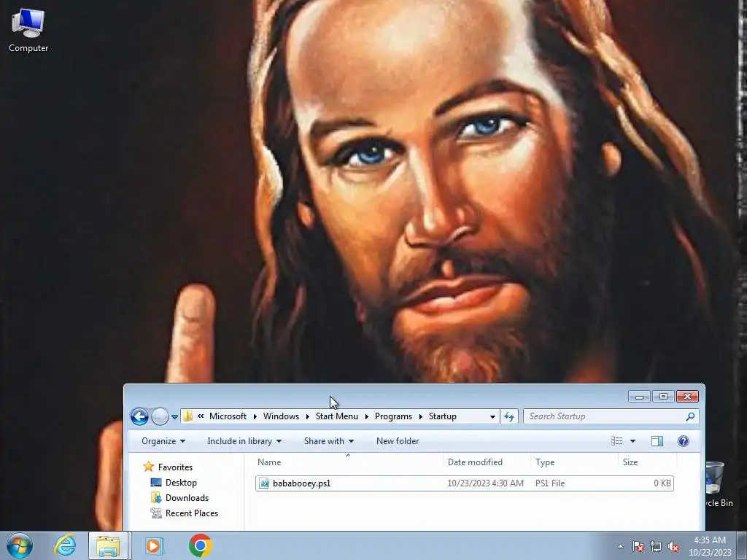
Task: Select Start Menu in the breadcrumb
Action: (337, 416)
